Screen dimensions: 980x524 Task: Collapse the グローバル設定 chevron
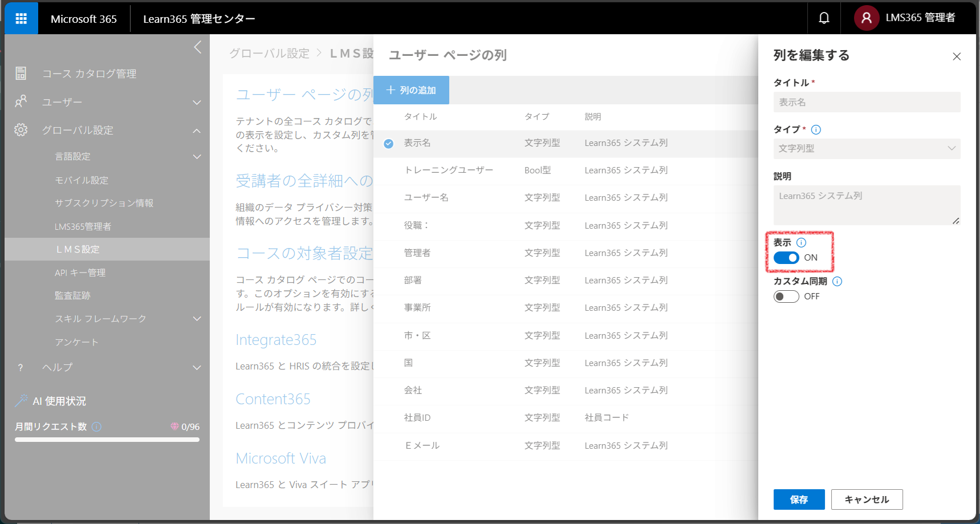(x=197, y=131)
